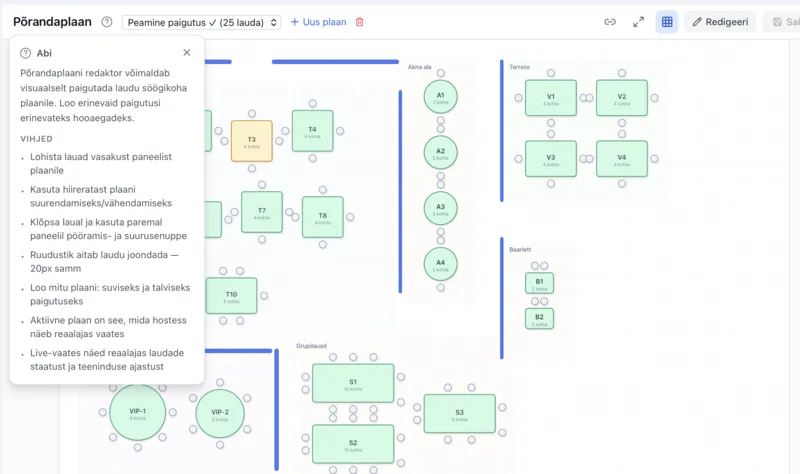Image resolution: width=800 pixels, height=474 pixels.
Task: Click the Uus plaan link
Action: point(317,22)
